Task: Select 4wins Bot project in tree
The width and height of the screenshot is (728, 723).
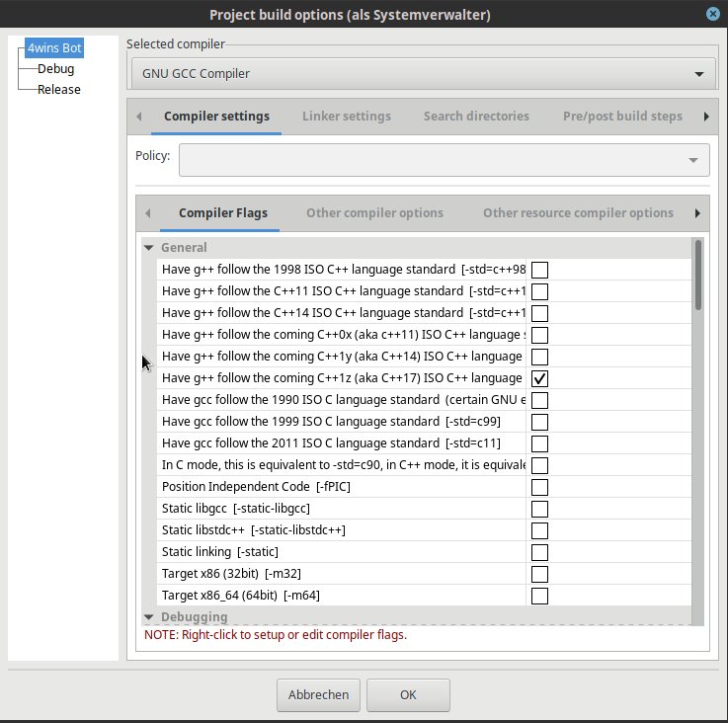Action: coord(54,47)
